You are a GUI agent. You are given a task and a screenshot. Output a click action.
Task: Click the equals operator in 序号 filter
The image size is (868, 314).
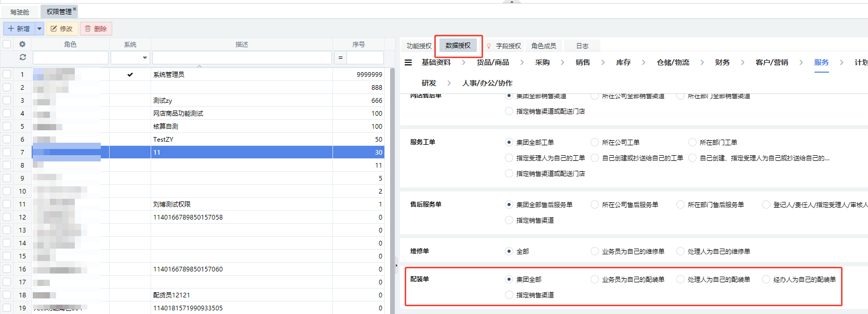pos(340,58)
